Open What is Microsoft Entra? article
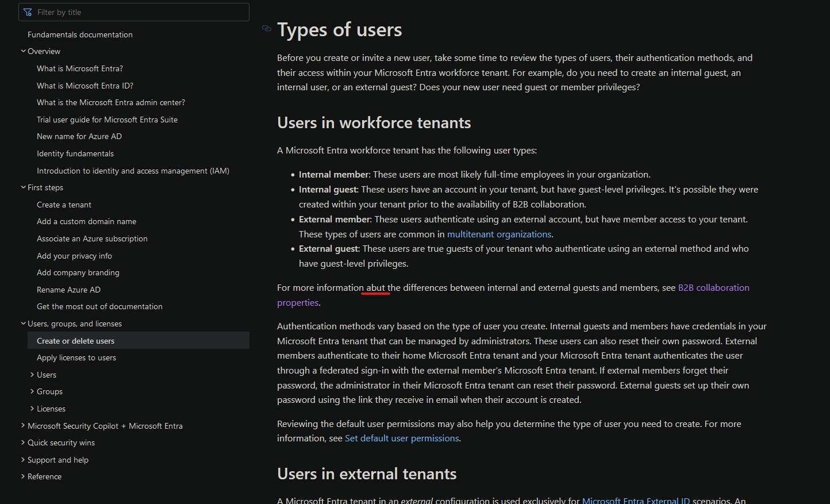This screenshot has width=830, height=504. (80, 68)
